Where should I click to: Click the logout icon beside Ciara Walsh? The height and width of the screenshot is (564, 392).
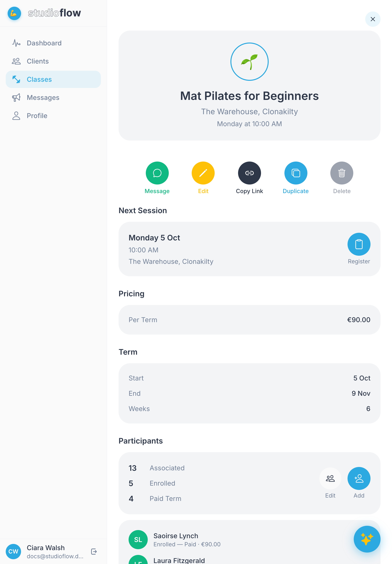94,552
